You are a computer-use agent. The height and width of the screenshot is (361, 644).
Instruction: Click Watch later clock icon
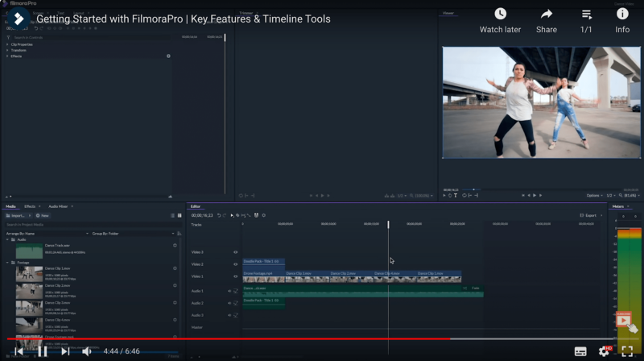point(500,14)
